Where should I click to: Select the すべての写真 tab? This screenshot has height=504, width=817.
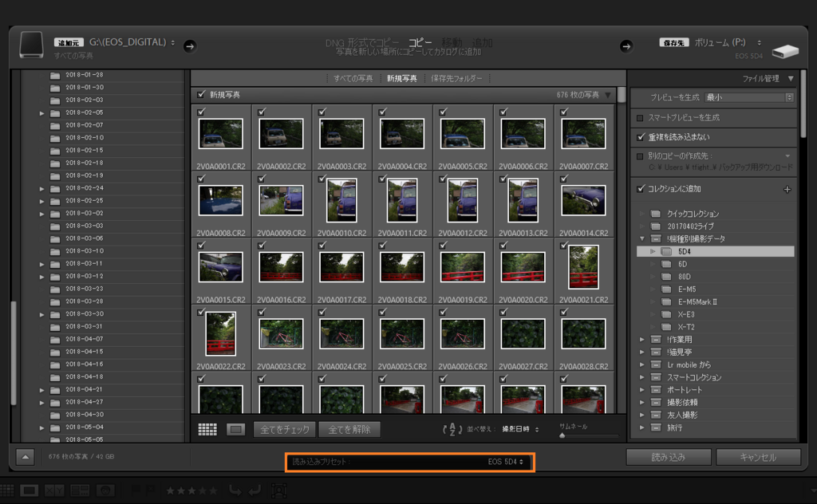(x=353, y=79)
